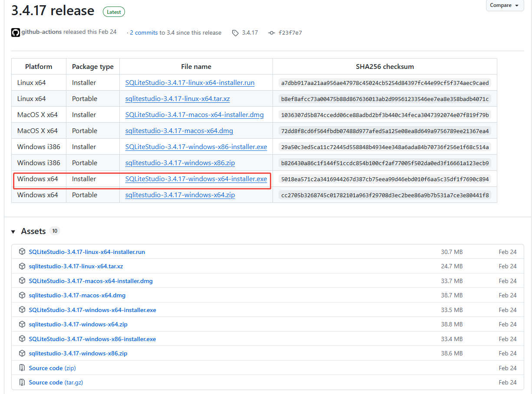This screenshot has width=532, height=394.
Task: Click the File name column header
Action: [x=196, y=67]
